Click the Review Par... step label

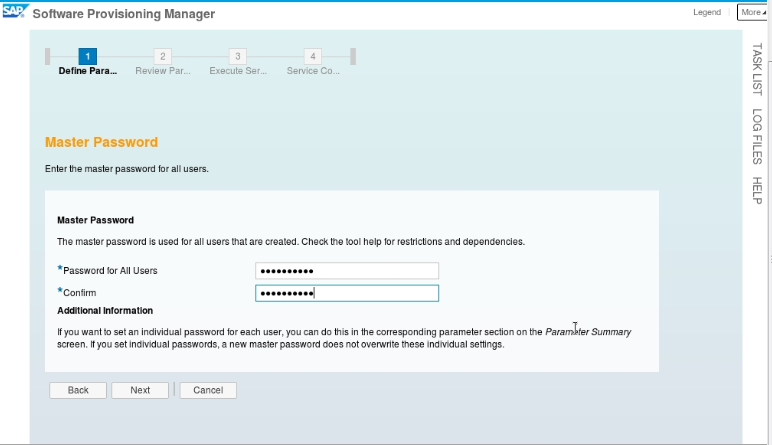(x=163, y=71)
